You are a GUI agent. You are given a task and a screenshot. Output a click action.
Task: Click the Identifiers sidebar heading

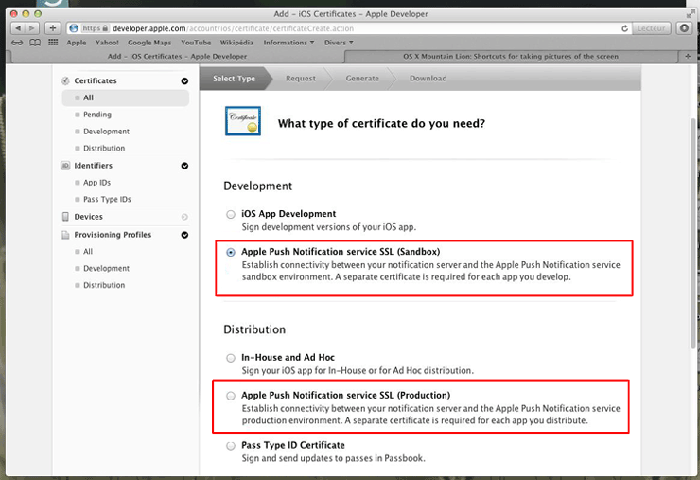[93, 166]
